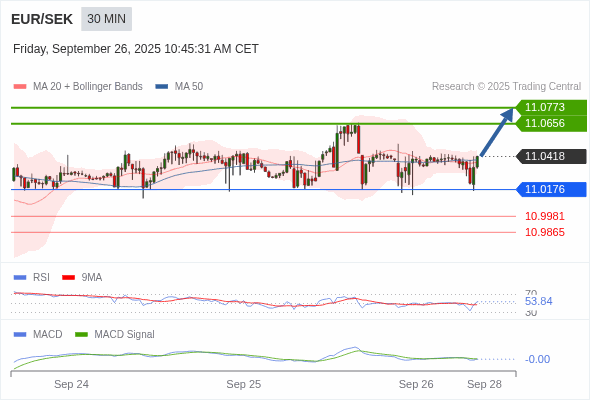Click the 11.0418 current price tag

pos(551,156)
